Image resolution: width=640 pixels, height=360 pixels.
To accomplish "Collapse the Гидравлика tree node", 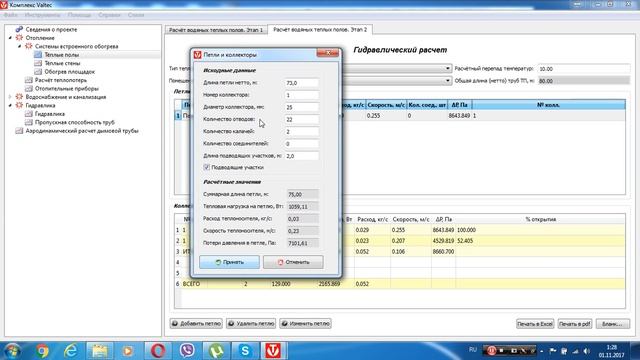I will 10,106.
